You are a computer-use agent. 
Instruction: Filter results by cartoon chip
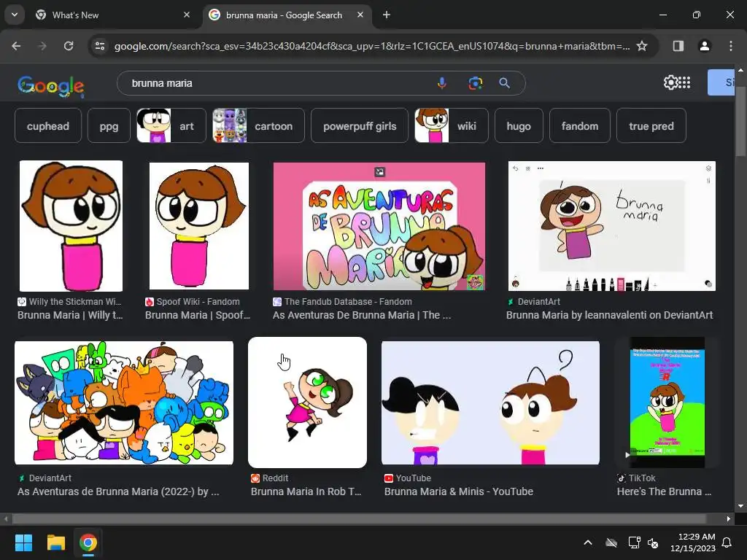pyautogui.click(x=258, y=125)
